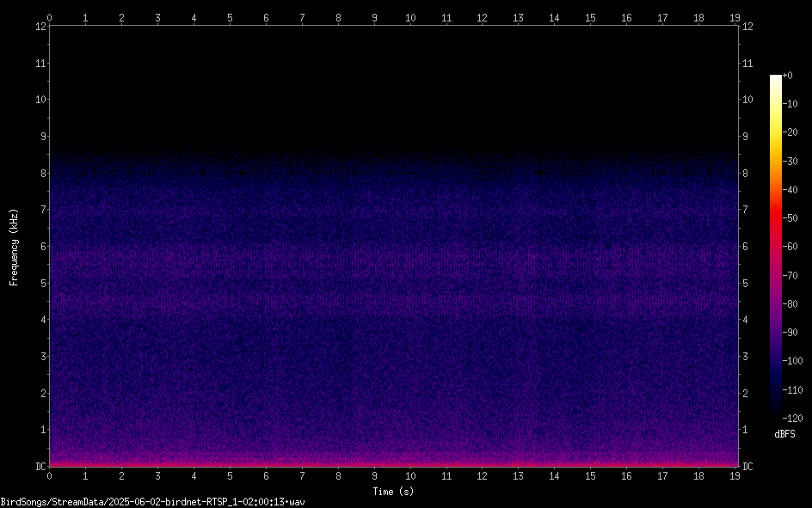Click the "19" label on the bottom time axis
The width and height of the screenshot is (812, 508).
735,476
